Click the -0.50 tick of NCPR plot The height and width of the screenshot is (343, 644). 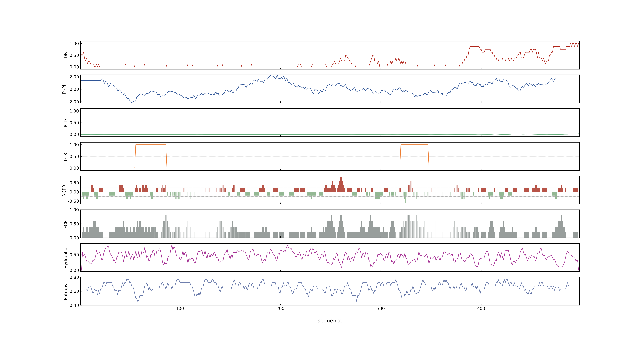click(x=73, y=201)
